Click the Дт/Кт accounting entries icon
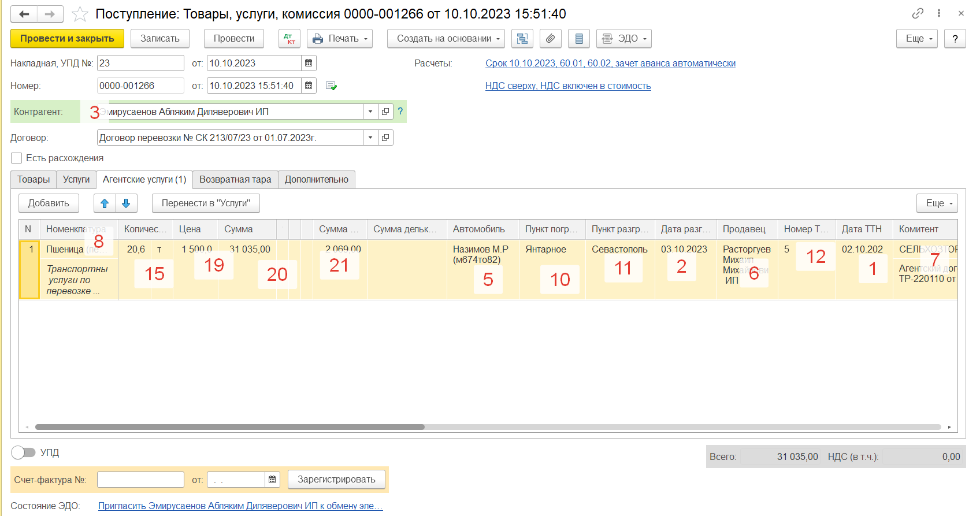Image resolution: width=980 pixels, height=516 pixels. [289, 39]
